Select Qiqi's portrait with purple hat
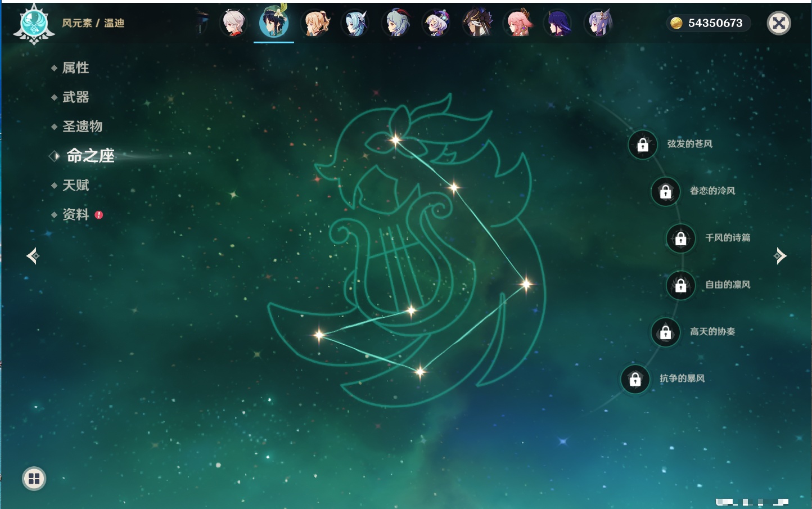812x509 pixels. (x=437, y=23)
